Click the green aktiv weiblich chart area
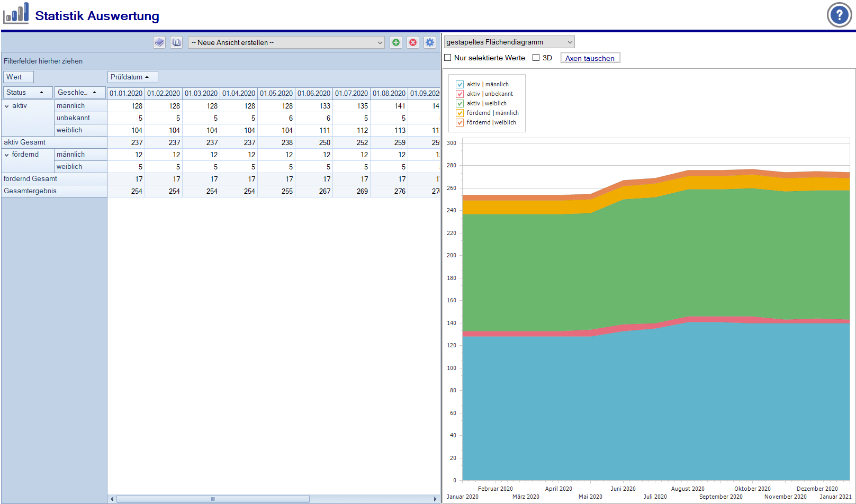Image resolution: width=856 pixels, height=504 pixels. 656,259
